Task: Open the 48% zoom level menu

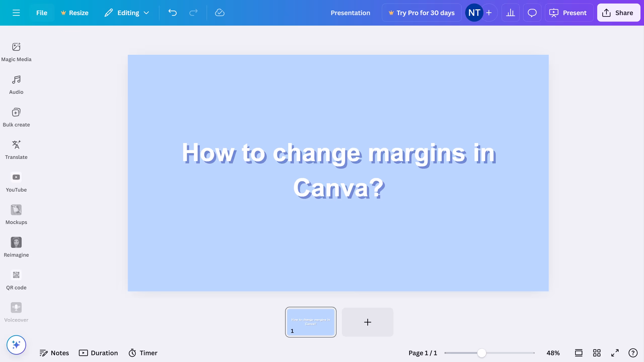Action: click(x=553, y=353)
